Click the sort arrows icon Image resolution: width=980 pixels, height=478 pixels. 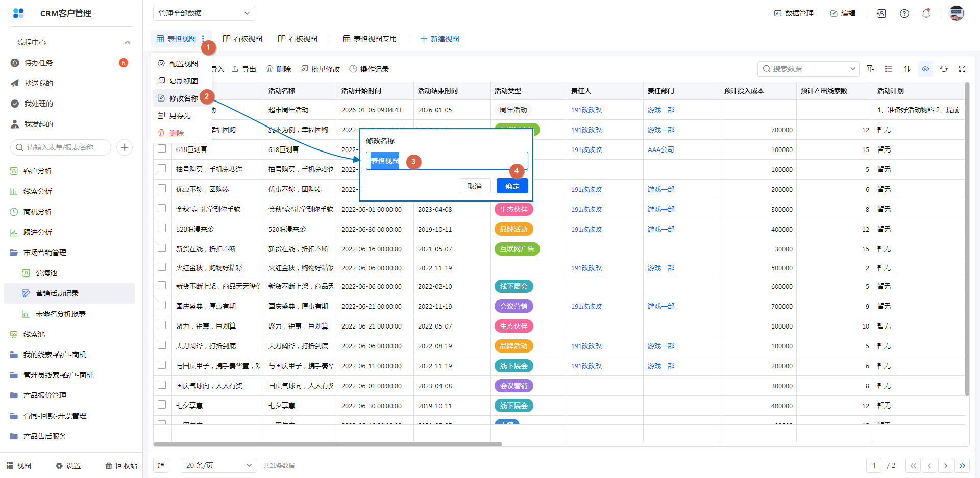(907, 69)
